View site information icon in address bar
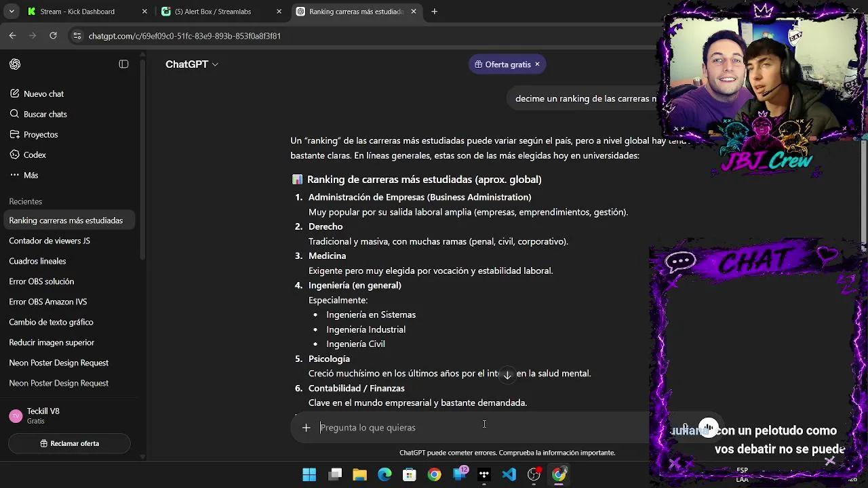868x488 pixels. 77,36
